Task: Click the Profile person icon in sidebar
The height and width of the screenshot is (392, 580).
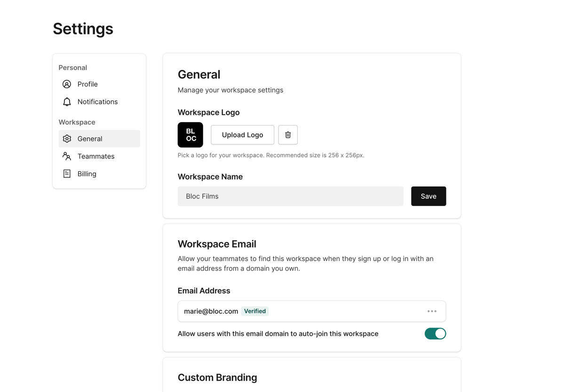Action: pos(67,84)
